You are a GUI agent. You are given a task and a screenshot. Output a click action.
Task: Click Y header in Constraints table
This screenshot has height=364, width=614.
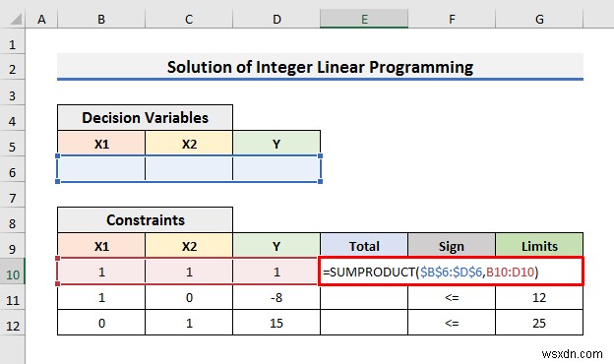pyautogui.click(x=276, y=246)
